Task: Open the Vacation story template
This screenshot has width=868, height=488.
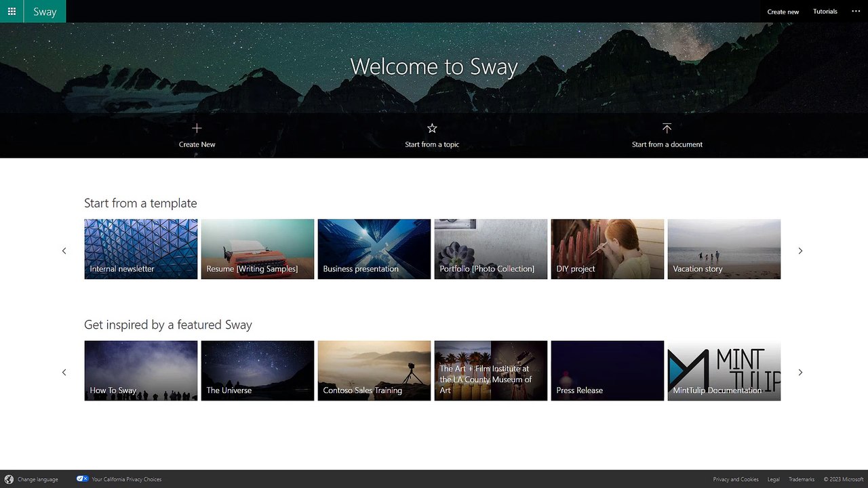Action: pos(724,249)
